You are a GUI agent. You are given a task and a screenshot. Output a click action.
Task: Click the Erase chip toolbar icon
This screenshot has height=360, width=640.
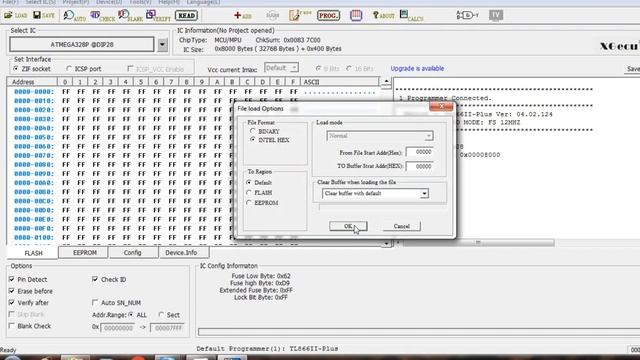click(x=300, y=16)
